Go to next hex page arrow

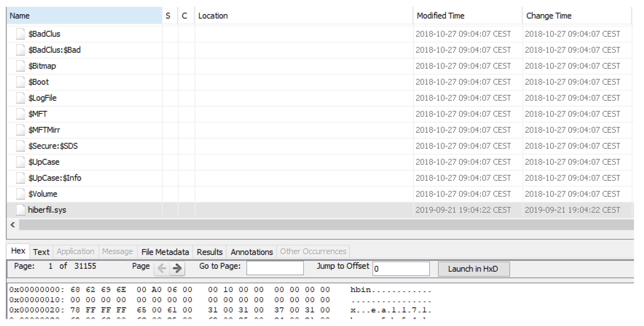pos(177,268)
